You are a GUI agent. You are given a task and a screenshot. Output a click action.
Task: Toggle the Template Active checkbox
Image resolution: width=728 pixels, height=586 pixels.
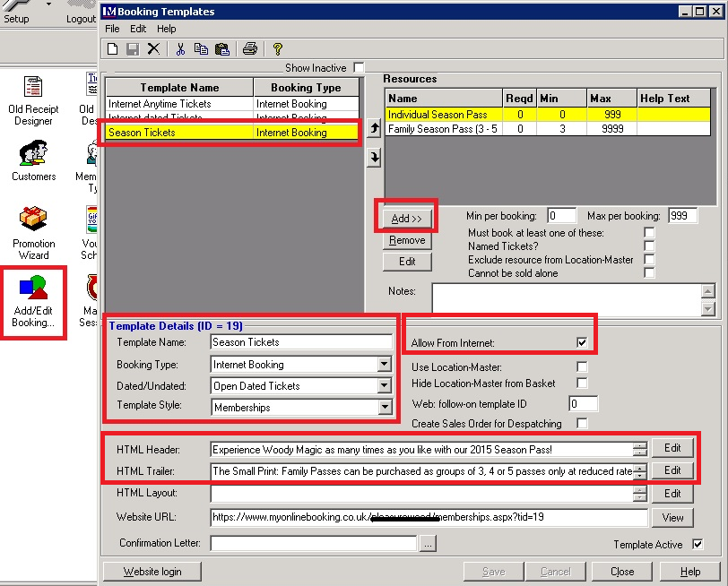(698, 544)
